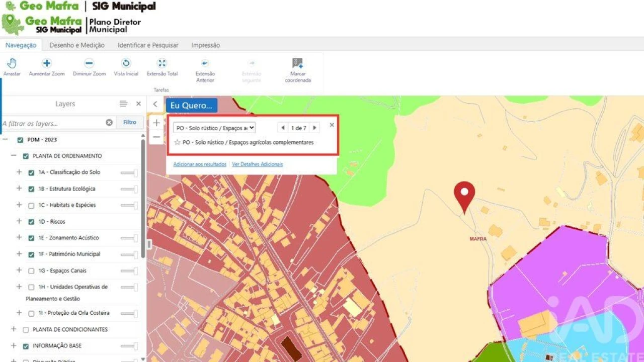Click the Diminuir Zoom minus icon
The width and height of the screenshot is (644, 362).
pos(89,63)
